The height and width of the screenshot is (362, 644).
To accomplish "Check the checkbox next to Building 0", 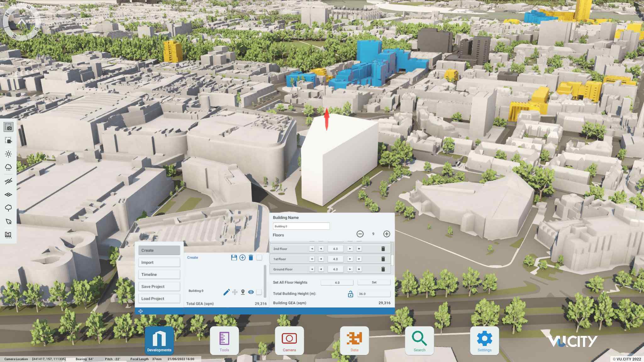I will pos(259,292).
